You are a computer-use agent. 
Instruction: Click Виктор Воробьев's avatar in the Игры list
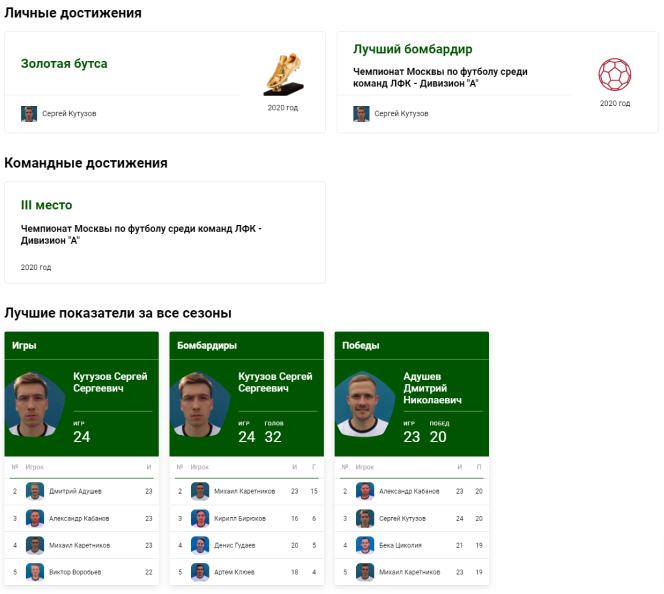[35, 572]
